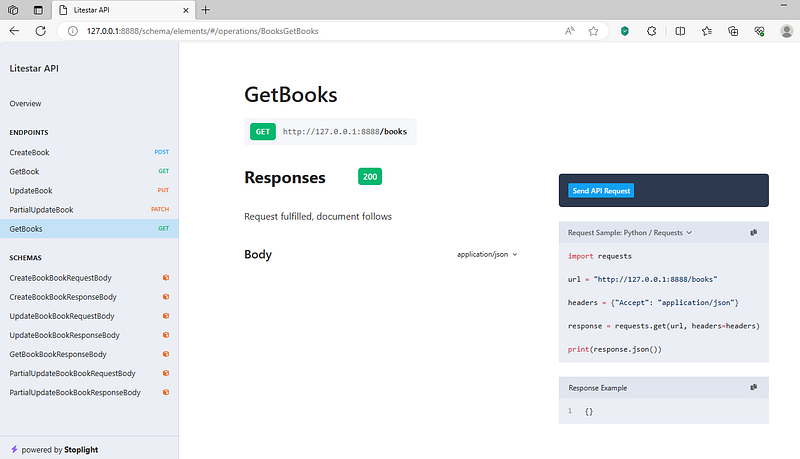Click the import requests code line

(x=599, y=256)
